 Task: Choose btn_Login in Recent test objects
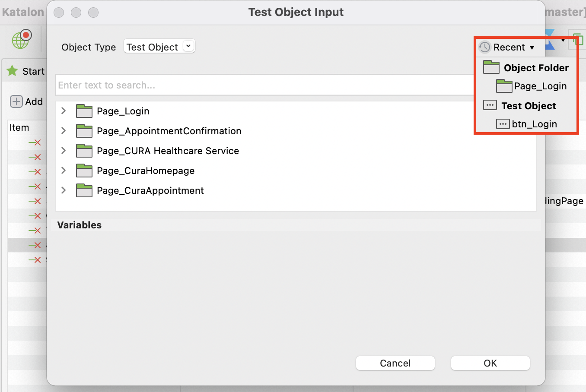(x=534, y=124)
